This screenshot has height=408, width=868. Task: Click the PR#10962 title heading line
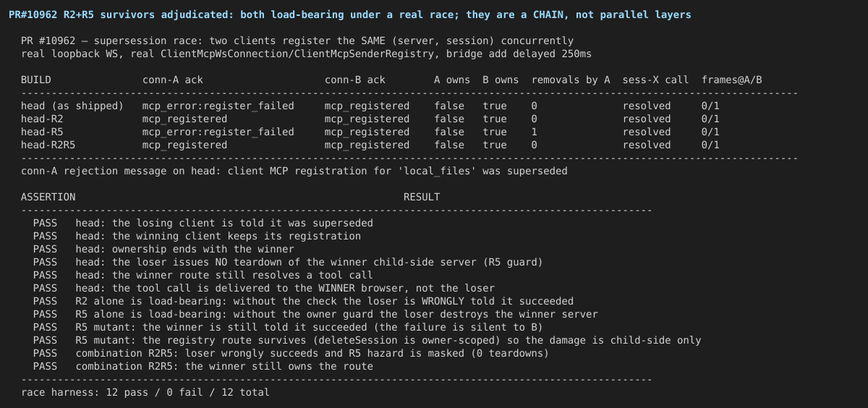pyautogui.click(x=349, y=14)
